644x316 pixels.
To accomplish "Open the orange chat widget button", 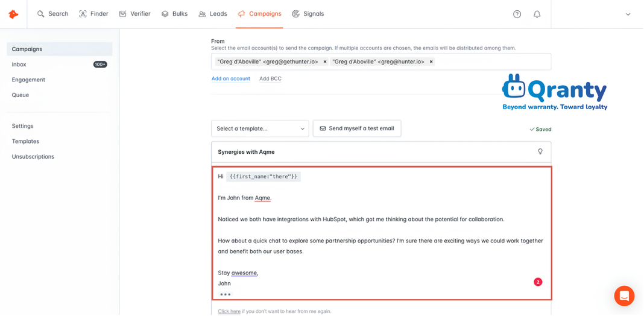I will [624, 296].
